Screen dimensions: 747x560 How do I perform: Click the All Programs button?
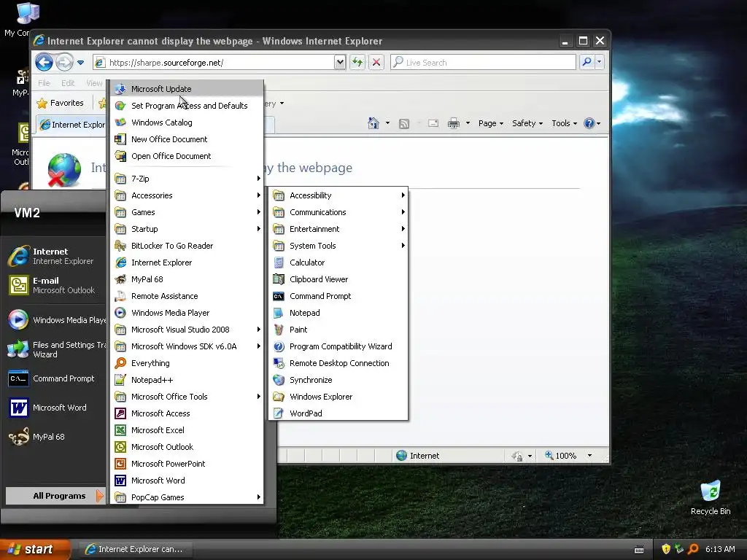[x=55, y=496]
